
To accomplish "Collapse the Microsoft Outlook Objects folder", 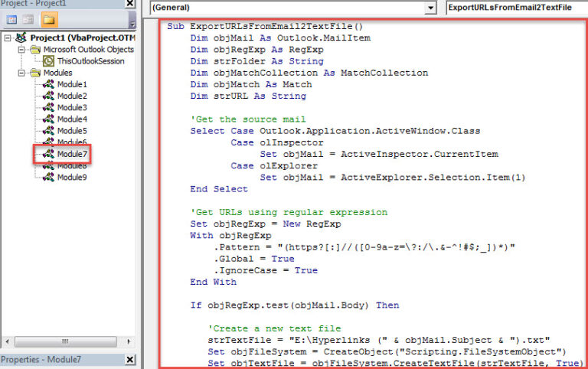I will coord(20,50).
